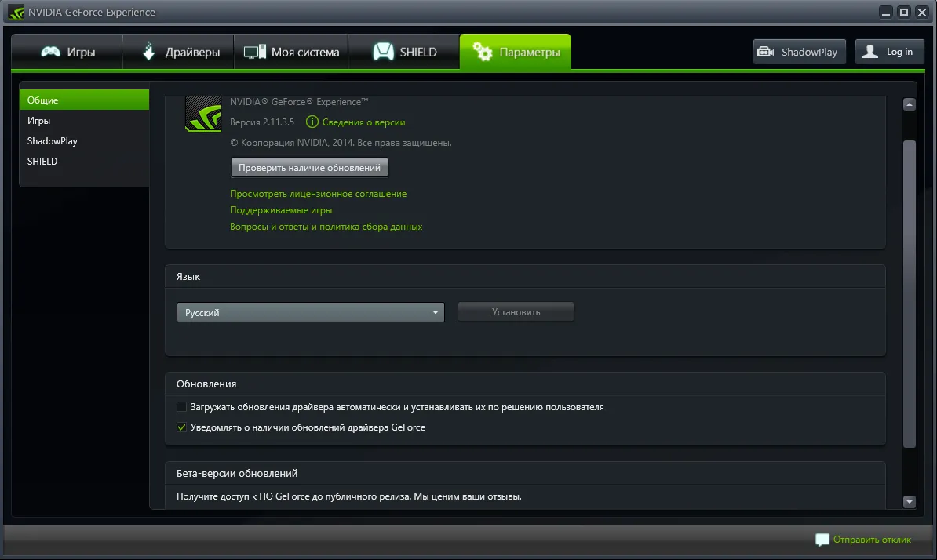This screenshot has height=560, width=937.
Task: Click the info icon next to Сведения о версии
Action: pyautogui.click(x=312, y=122)
